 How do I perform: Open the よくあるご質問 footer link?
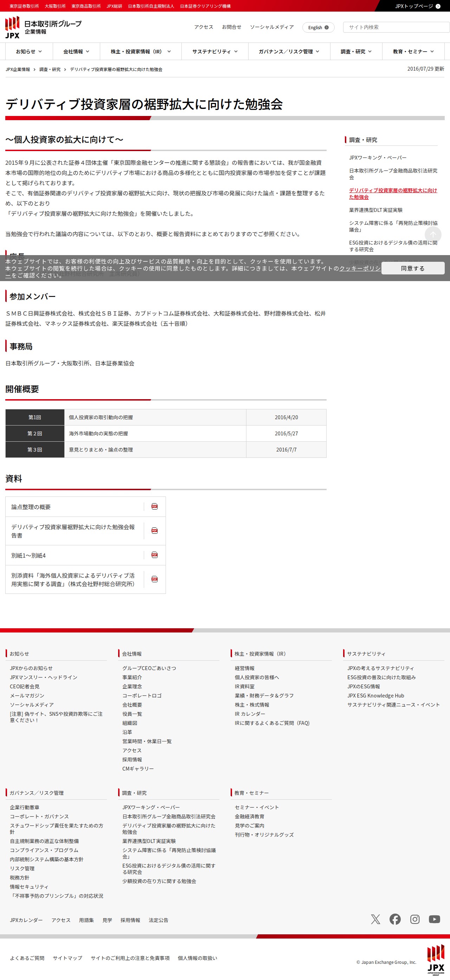[27, 958]
